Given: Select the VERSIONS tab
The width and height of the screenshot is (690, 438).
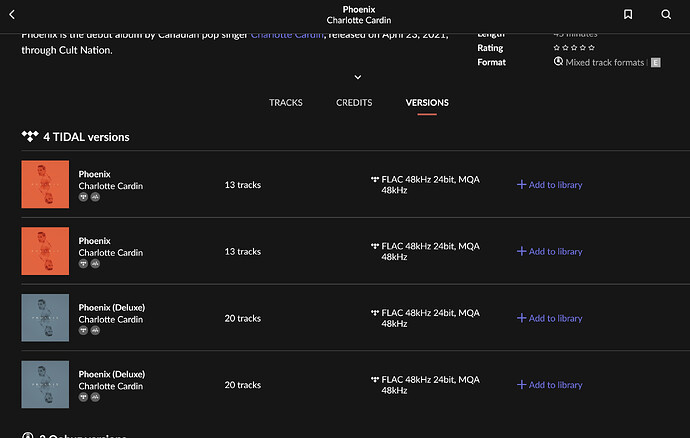Looking at the screenshot, I should (427, 103).
